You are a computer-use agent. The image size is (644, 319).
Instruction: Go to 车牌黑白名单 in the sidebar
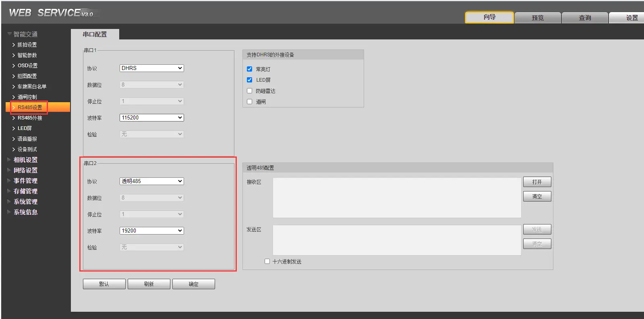(x=32, y=86)
